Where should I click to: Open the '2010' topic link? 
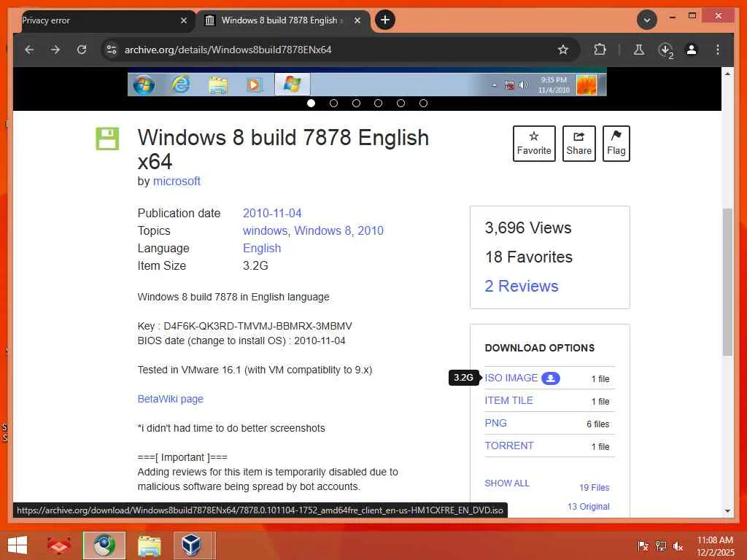point(371,230)
